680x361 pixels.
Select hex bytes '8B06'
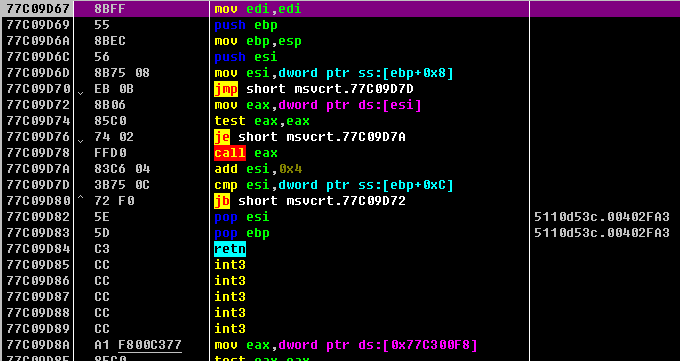point(110,105)
